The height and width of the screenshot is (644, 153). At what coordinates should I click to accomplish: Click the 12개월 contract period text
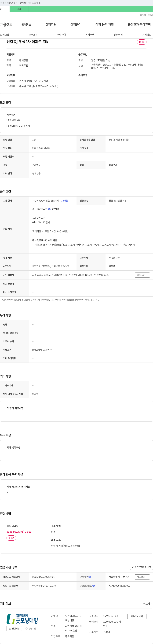point(64,201)
